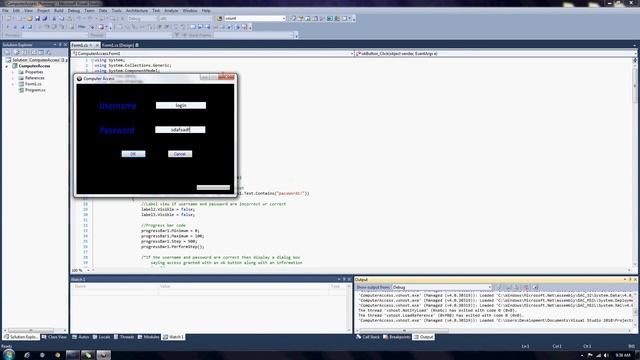Toggle pin on Solution Explorer panel
The height and width of the screenshot is (360, 640).
60,44
